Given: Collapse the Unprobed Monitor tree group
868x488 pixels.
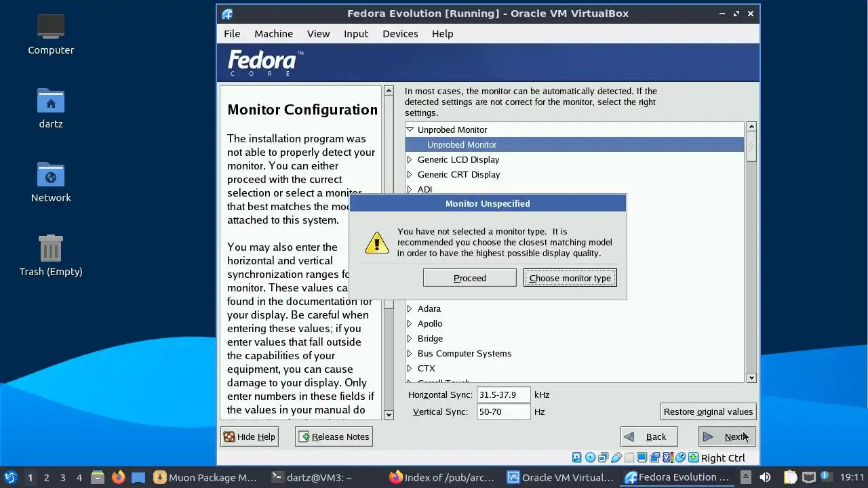Looking at the screenshot, I should pyautogui.click(x=410, y=129).
